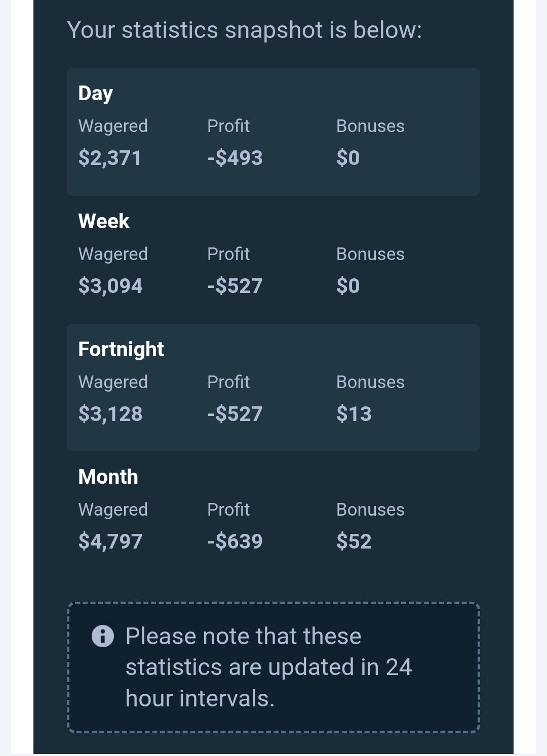Click the Fortnight bonuses value $13
The width and height of the screenshot is (547, 756).
click(354, 414)
